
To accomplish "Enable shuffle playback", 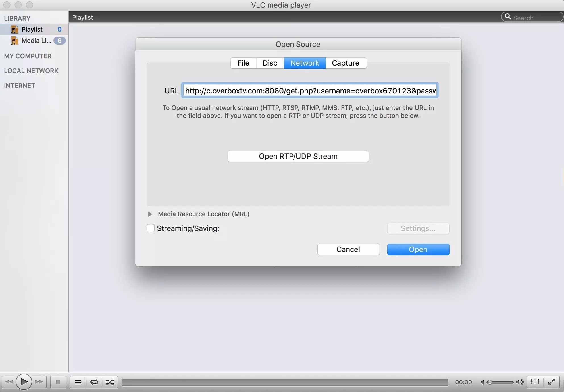I will coord(110,382).
